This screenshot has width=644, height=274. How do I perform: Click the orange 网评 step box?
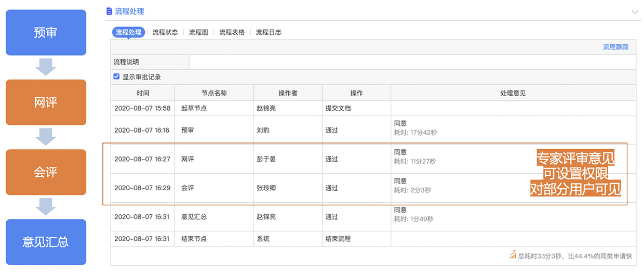(46, 102)
